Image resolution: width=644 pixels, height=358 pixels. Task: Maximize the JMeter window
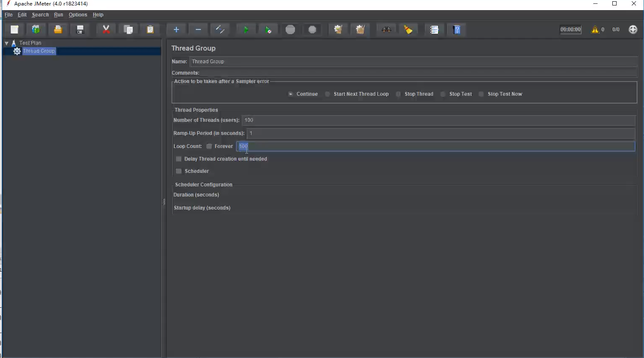point(614,4)
